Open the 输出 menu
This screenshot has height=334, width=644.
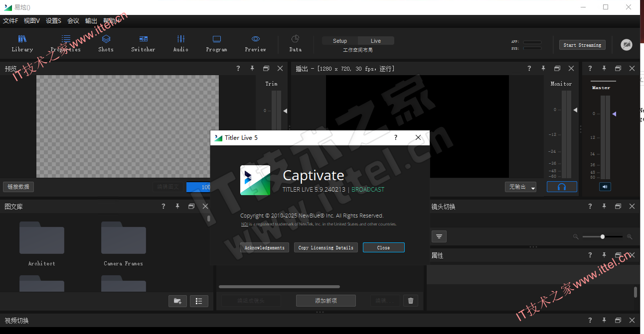pyautogui.click(x=91, y=21)
